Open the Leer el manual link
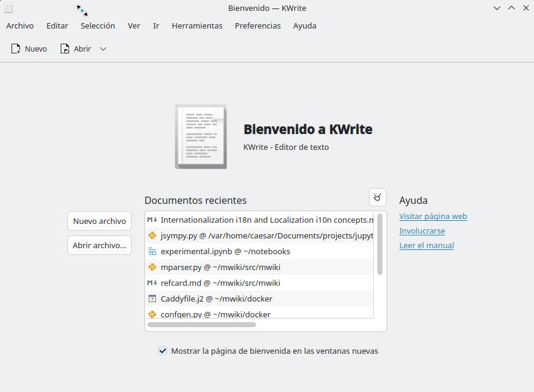Image resolution: width=534 pixels, height=392 pixels. pos(426,245)
